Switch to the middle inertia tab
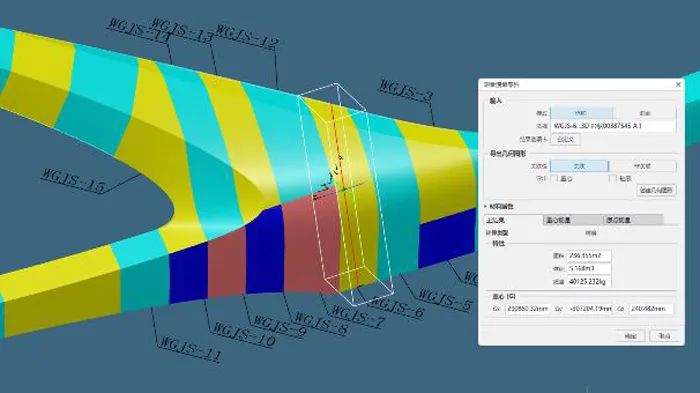The image size is (700, 393). [573, 220]
